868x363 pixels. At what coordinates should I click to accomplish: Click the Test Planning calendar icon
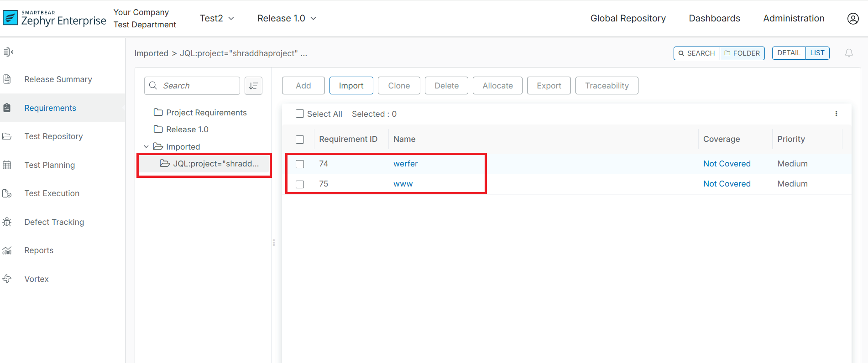(7, 165)
